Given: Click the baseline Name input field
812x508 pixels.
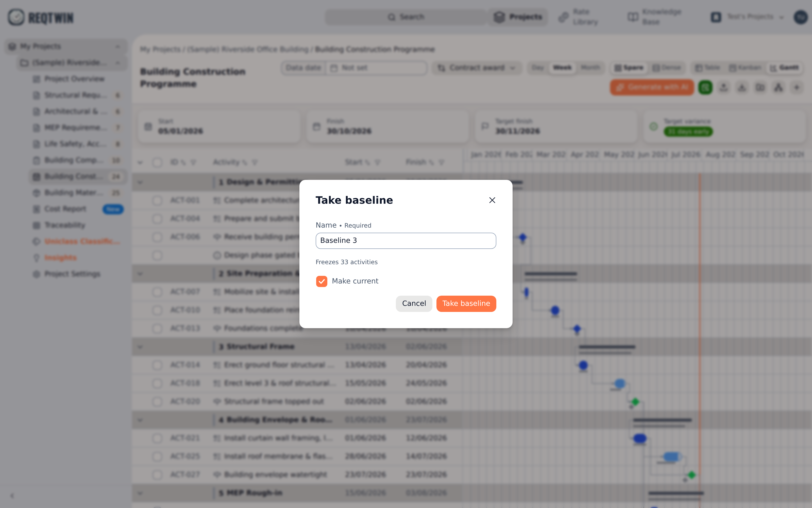Looking at the screenshot, I should point(406,241).
